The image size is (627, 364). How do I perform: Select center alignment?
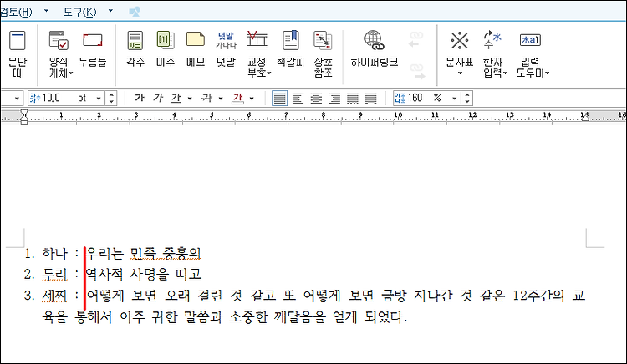click(316, 99)
